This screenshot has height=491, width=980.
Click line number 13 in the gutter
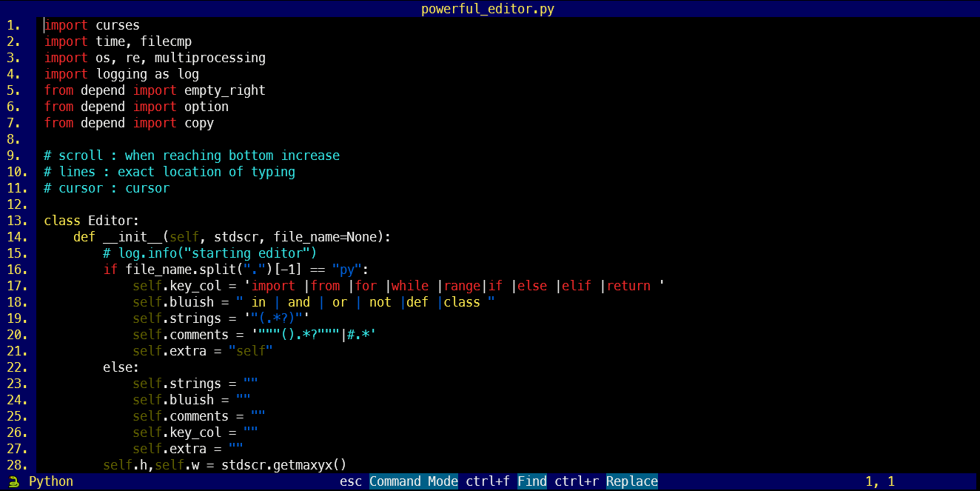(18, 221)
